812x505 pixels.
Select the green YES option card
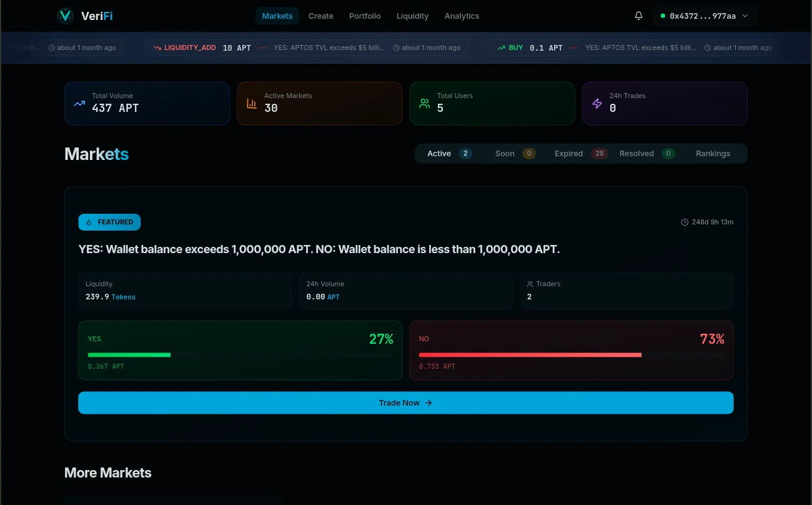pyautogui.click(x=240, y=350)
